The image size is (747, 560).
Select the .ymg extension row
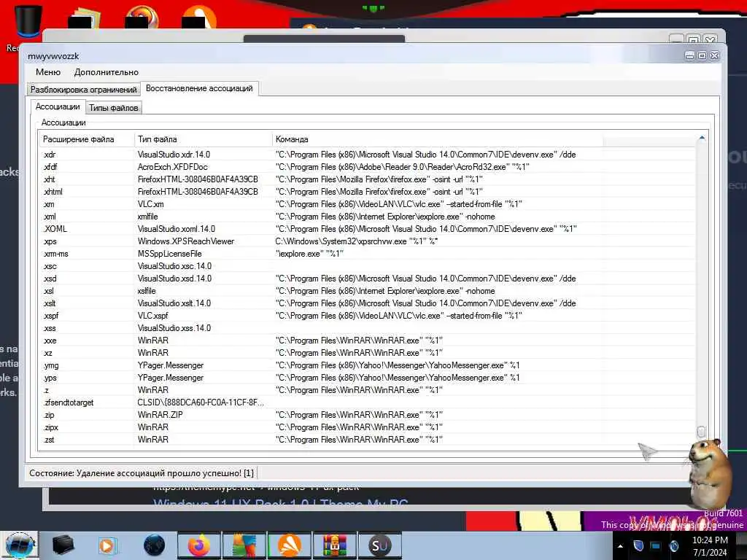[x=368, y=365]
